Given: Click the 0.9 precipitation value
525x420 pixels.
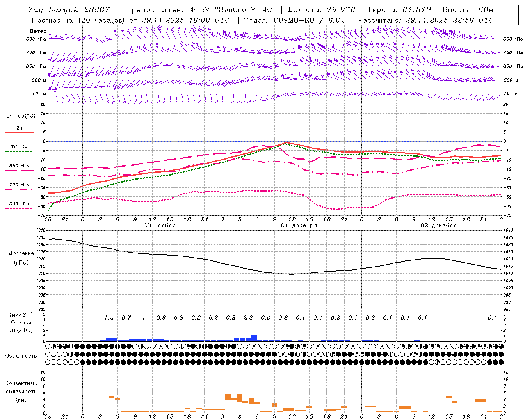Looking at the screenshot, I should (161, 317).
